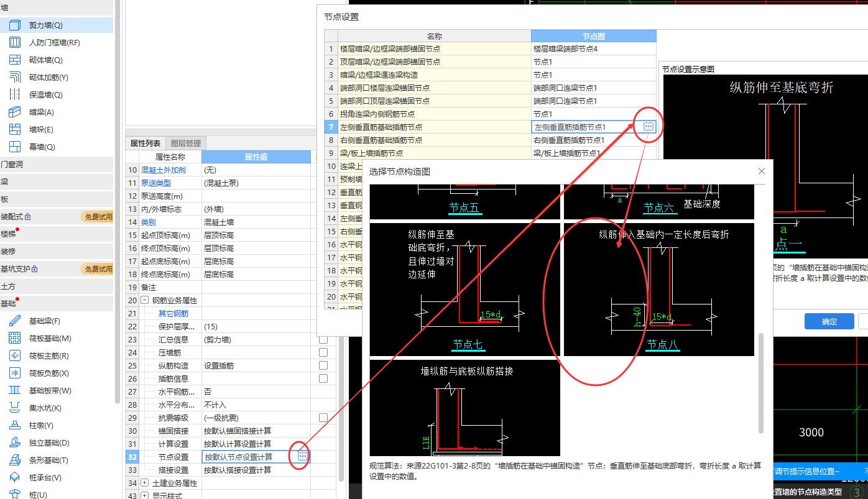Expand the 板 category in sidebar
Screen dimensions: 868x499
56,199
